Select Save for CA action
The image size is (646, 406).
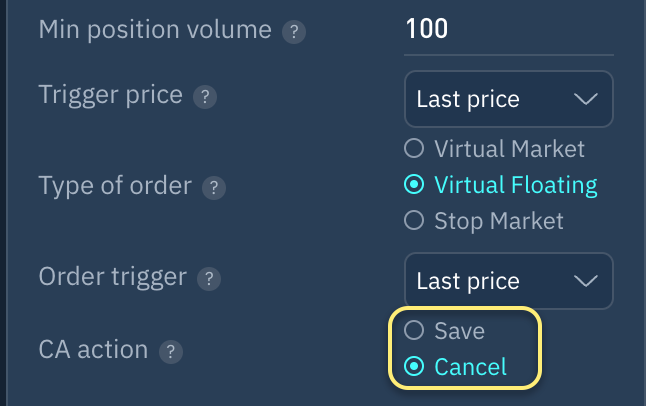click(413, 330)
